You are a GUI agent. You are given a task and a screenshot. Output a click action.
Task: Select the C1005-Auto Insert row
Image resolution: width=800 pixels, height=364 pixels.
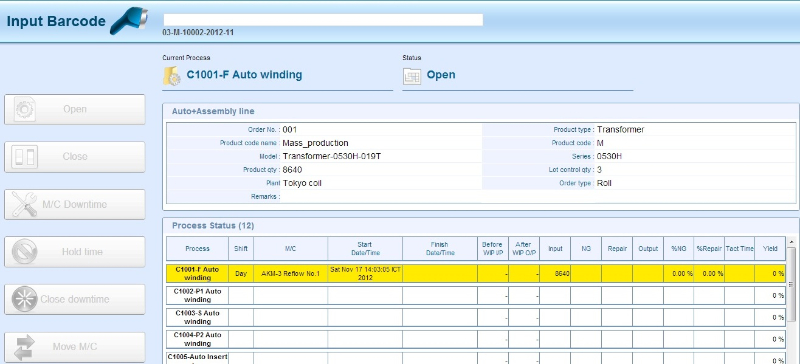point(476,358)
